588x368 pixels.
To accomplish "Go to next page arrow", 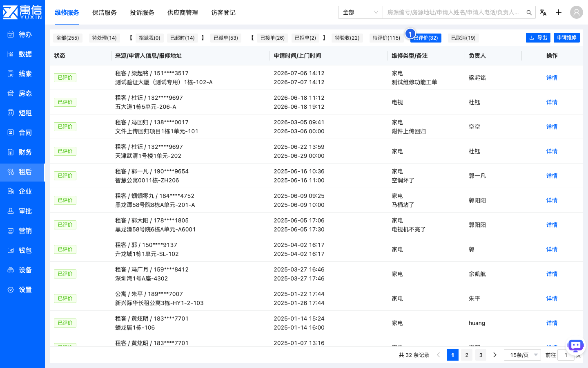I will point(495,355).
